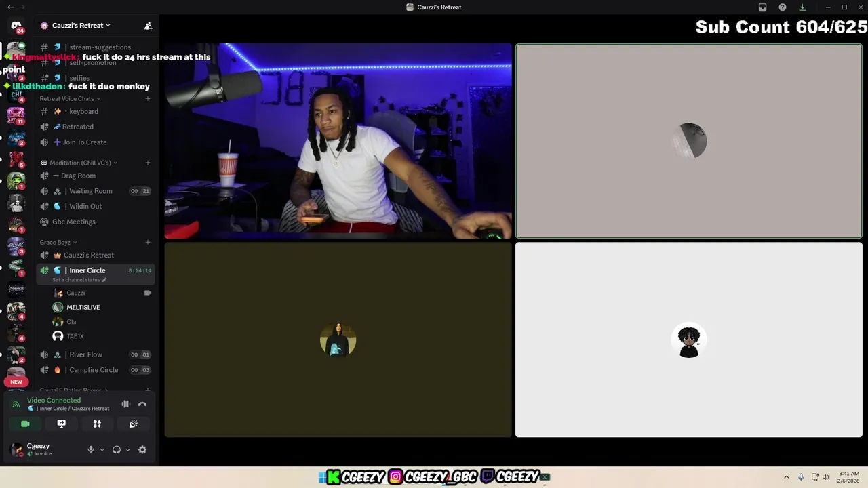This screenshot has height=488, width=868.
Task: Add channel to Meditation (Chill VC's) category
Action: click(148, 163)
